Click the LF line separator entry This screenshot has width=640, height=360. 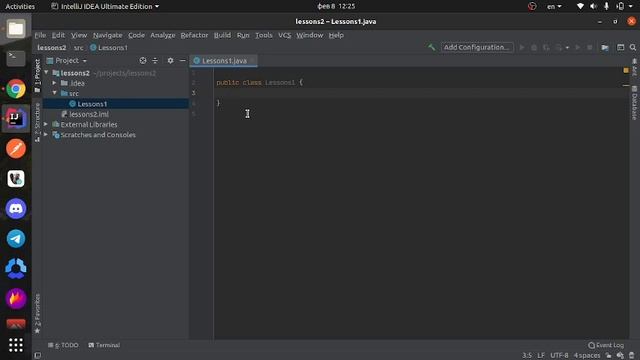541,356
